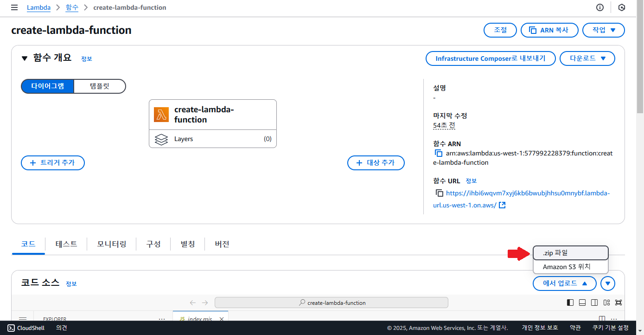The image size is (644, 335).
Task: Open Info link beside Code source
Action: (x=71, y=283)
